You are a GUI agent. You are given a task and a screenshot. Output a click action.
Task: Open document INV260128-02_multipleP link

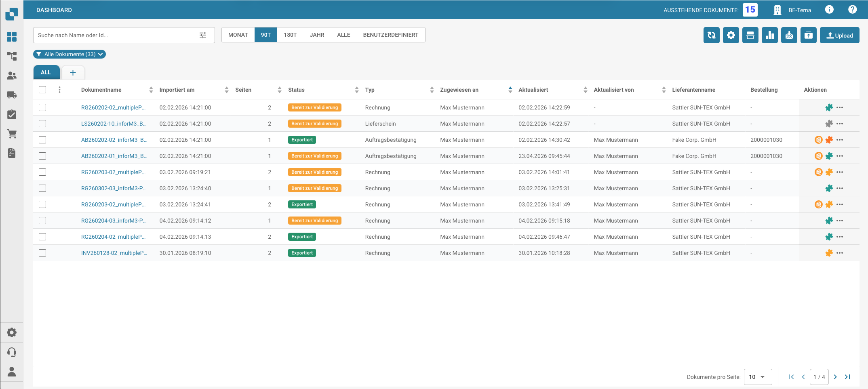click(x=114, y=253)
